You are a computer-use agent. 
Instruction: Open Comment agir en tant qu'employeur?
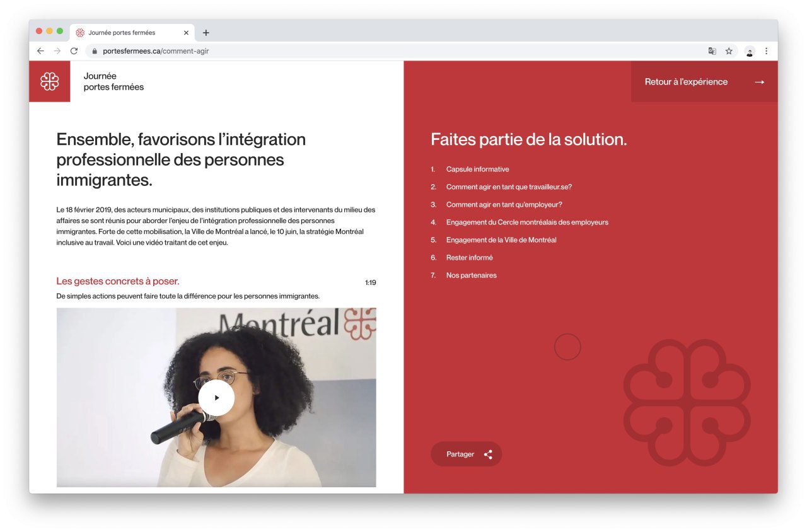coord(504,205)
